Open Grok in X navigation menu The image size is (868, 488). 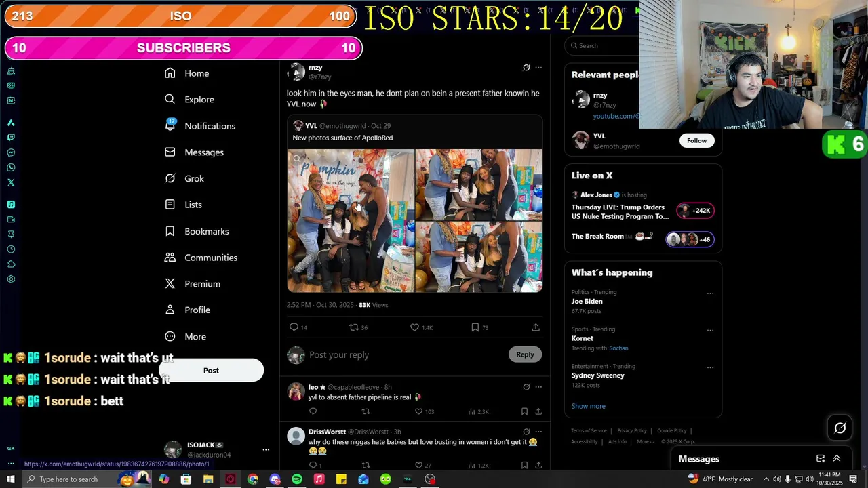pos(184,178)
